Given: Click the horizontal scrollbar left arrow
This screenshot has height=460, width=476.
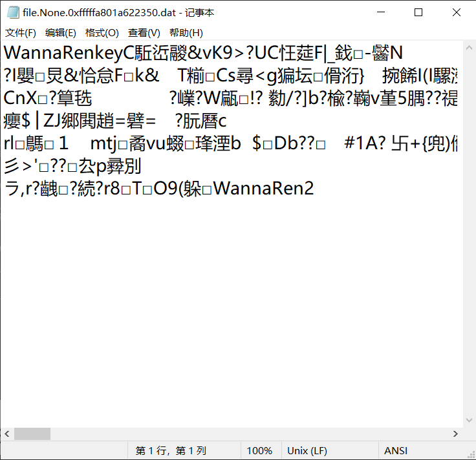Looking at the screenshot, I should tap(6, 434).
